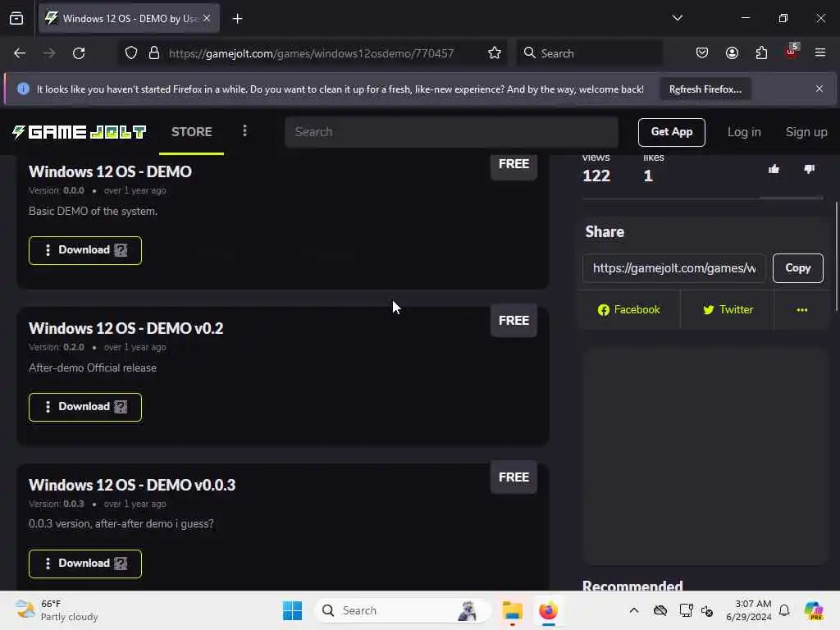Share the game on Twitter
Screen dimensions: 840x630
click(x=728, y=309)
